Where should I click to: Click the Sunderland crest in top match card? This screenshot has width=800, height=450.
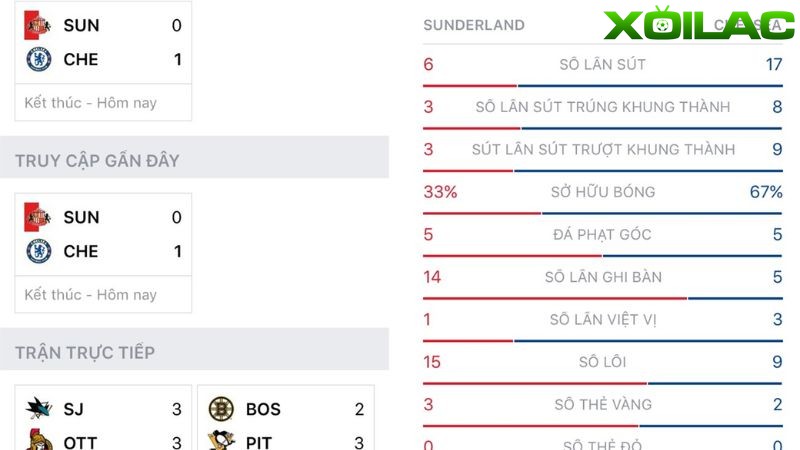(38, 25)
